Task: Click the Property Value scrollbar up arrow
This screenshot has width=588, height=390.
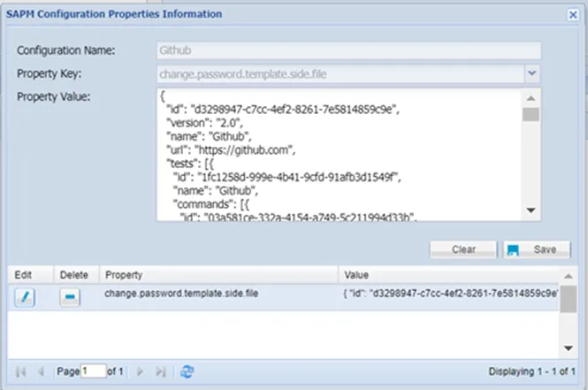Action: (x=531, y=98)
